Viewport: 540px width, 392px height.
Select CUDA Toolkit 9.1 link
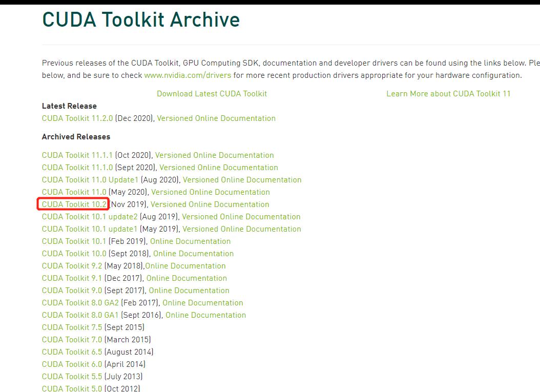pos(72,278)
